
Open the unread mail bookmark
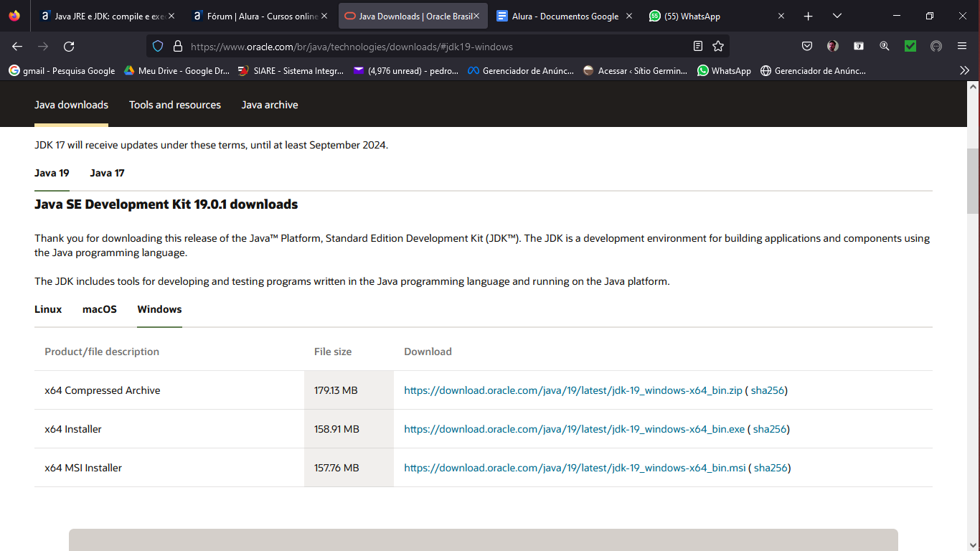click(406, 71)
